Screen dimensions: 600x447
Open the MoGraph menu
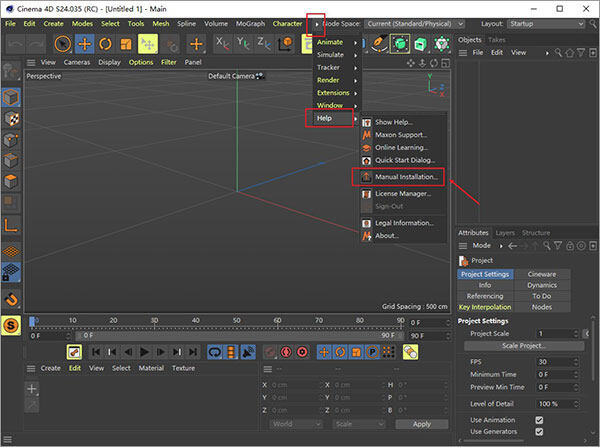click(251, 23)
